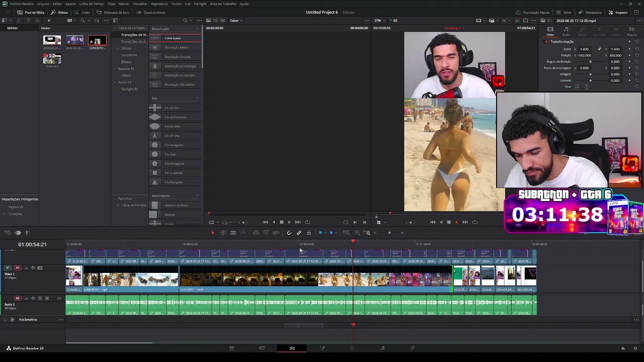Collapse the Resolve FX tree section
The width and height of the screenshot is (644, 362).
click(x=114, y=69)
